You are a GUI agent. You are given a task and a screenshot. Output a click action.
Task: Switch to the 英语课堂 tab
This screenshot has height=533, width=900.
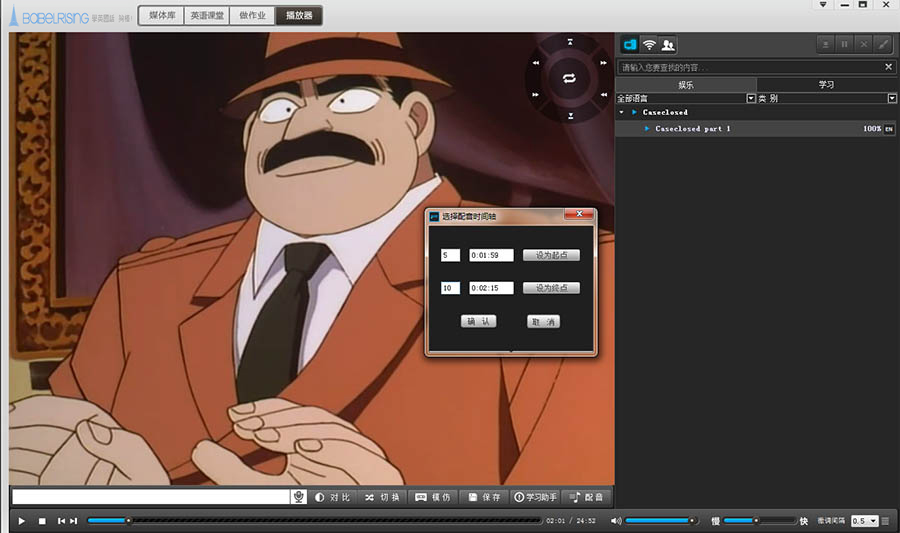coord(207,15)
